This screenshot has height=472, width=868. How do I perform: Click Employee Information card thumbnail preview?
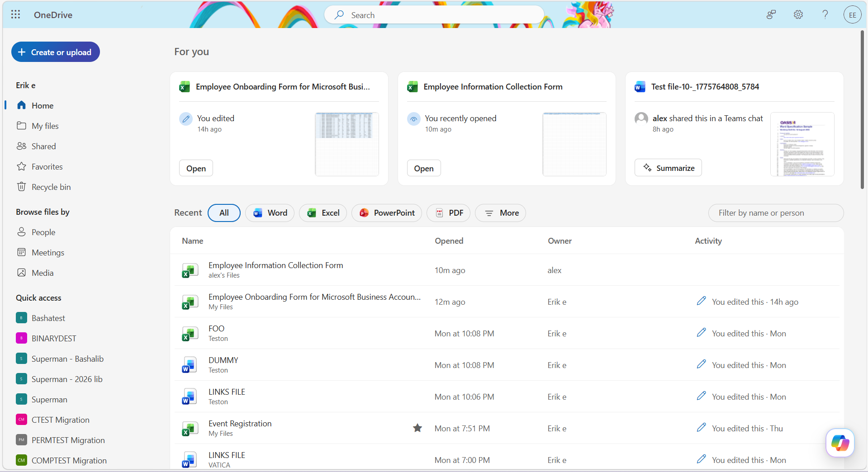pyautogui.click(x=574, y=144)
